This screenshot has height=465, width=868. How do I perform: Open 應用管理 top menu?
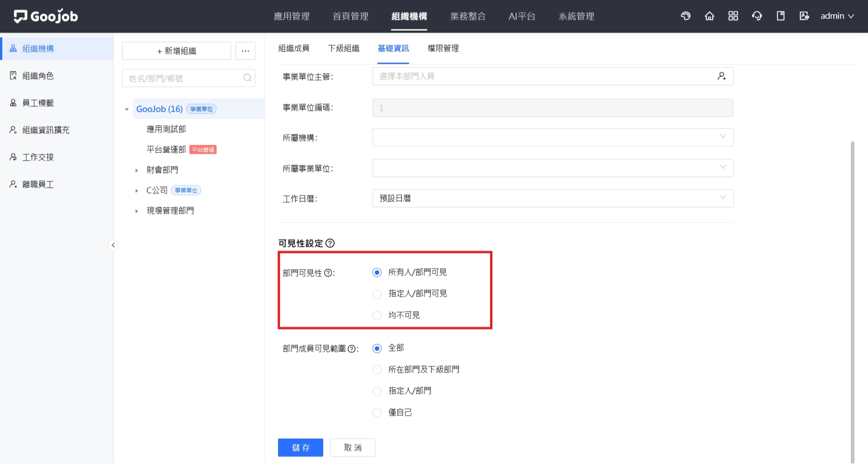coord(292,16)
